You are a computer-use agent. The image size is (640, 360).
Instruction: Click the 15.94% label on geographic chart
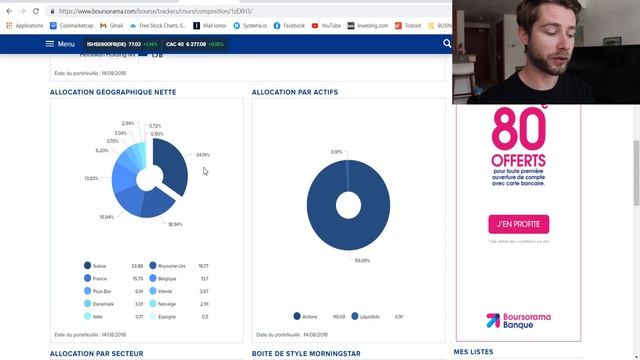(x=107, y=217)
